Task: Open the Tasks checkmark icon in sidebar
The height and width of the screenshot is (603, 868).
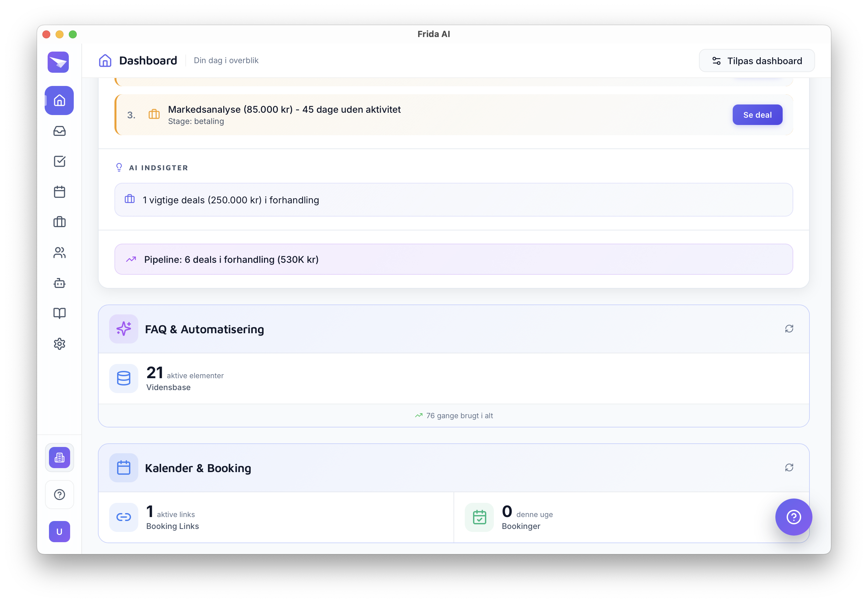Action: (x=59, y=161)
